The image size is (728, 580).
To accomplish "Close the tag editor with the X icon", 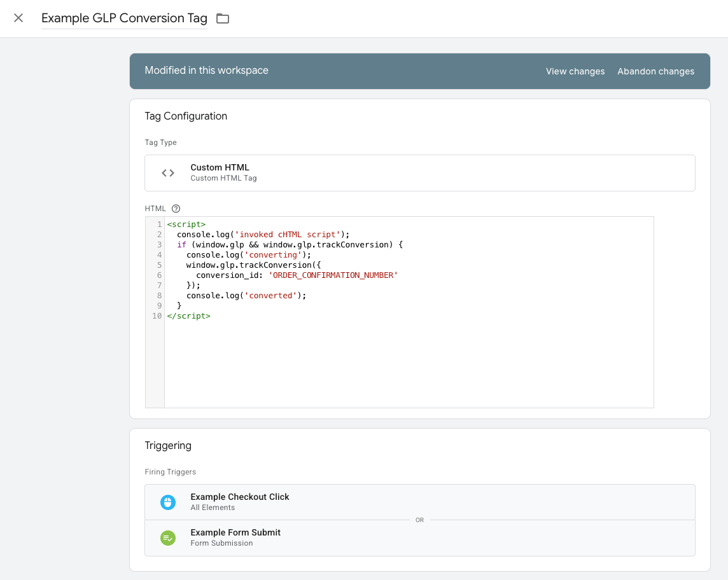I will (18, 18).
